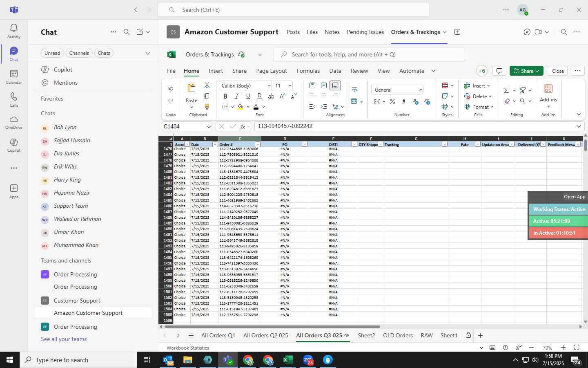Start a new chat with the compose icon
The height and width of the screenshot is (368, 588).
140,32
